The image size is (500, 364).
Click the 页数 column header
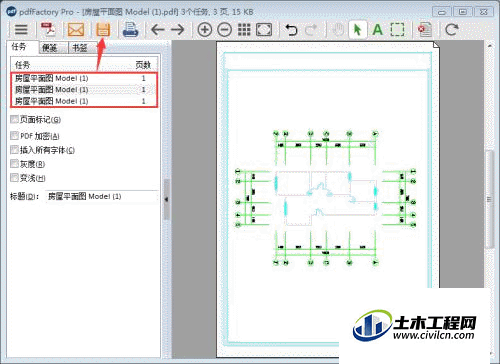(143, 65)
